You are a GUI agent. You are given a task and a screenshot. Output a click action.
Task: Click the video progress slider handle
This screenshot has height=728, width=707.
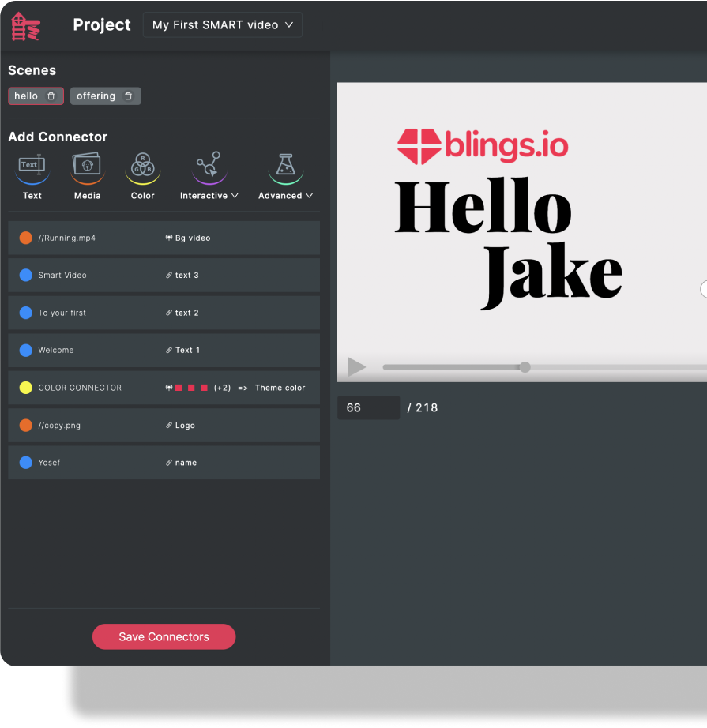[x=525, y=367]
